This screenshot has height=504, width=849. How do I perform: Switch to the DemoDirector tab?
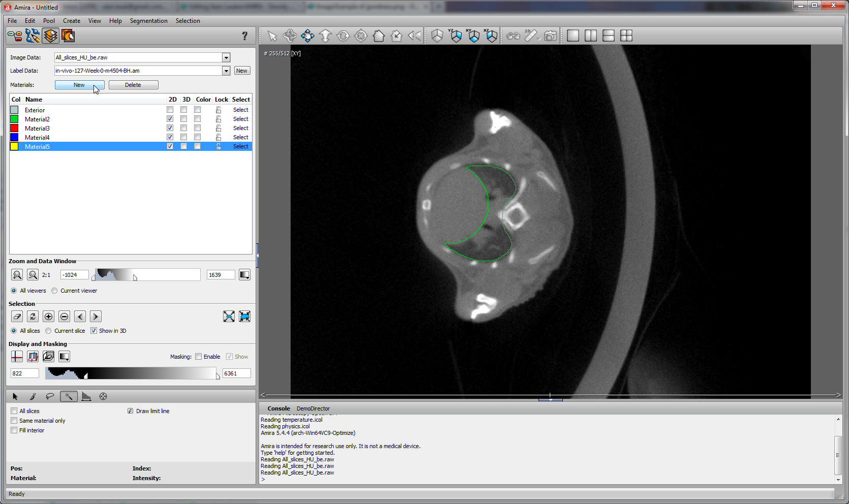[x=313, y=408]
